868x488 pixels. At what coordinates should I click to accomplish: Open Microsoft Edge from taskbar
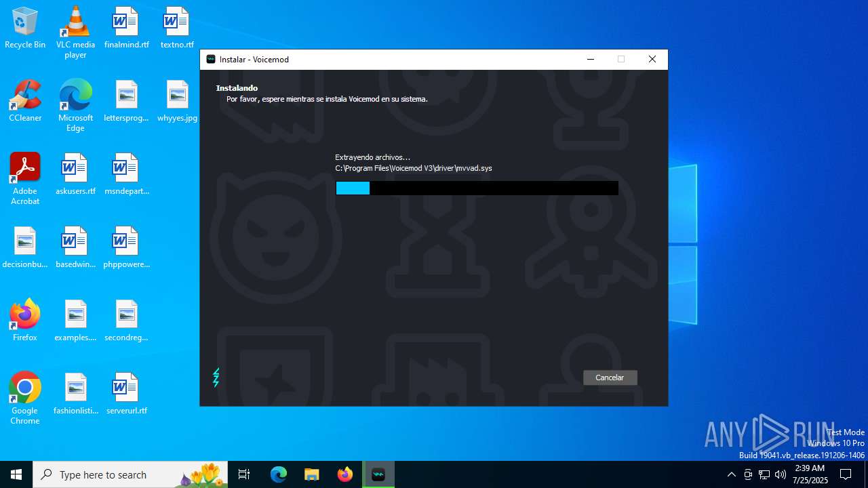click(279, 474)
